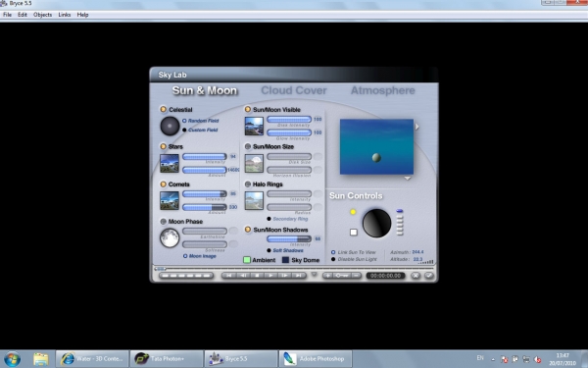Cancel Sky Lab with the X button
The width and height of the screenshot is (588, 368).
click(x=416, y=276)
